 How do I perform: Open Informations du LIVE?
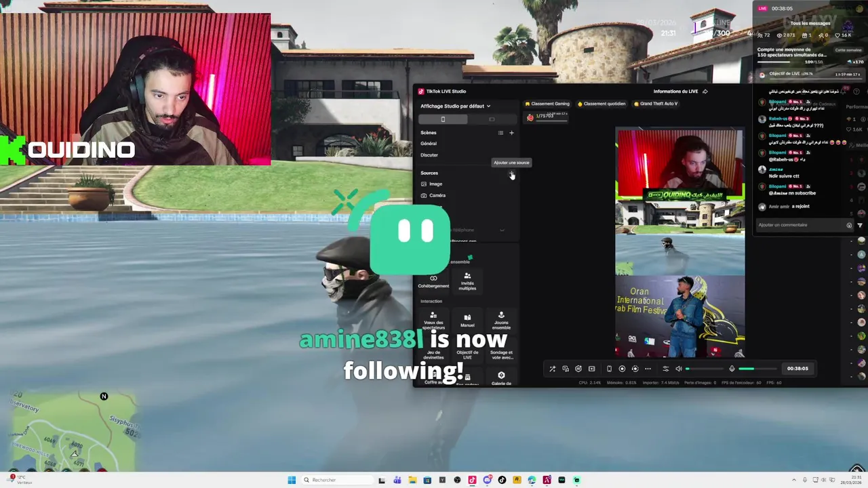coord(675,91)
